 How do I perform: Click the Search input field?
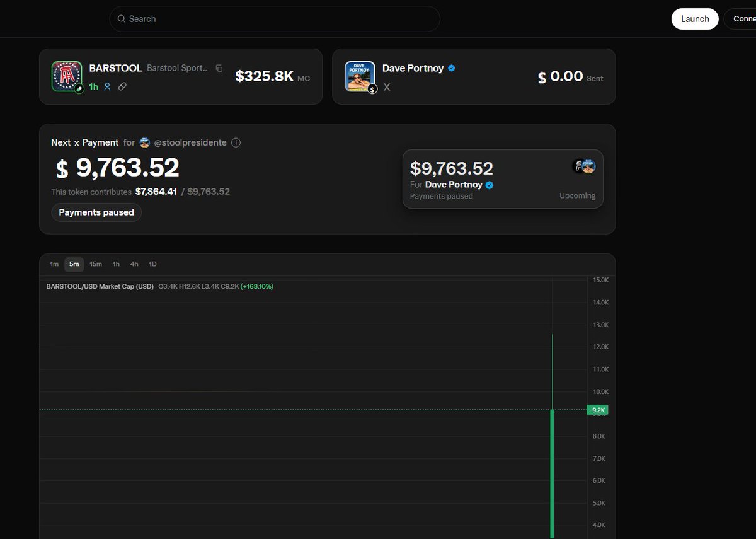[275, 19]
